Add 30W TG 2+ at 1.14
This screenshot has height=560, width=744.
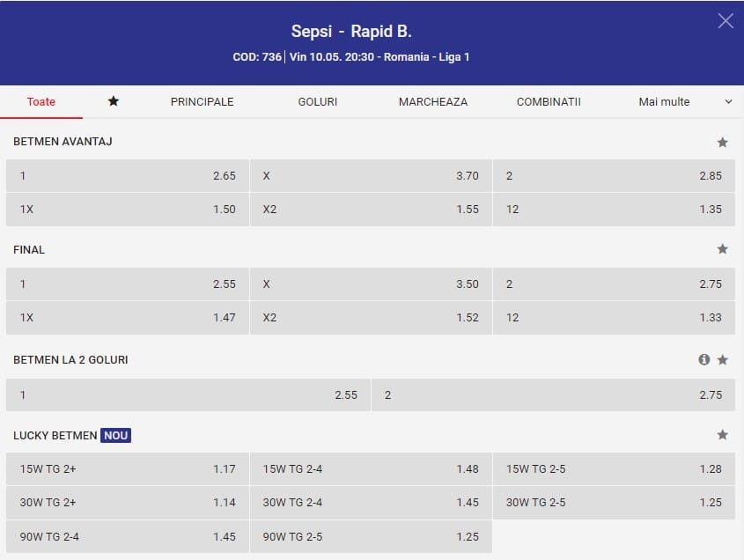[x=127, y=503]
